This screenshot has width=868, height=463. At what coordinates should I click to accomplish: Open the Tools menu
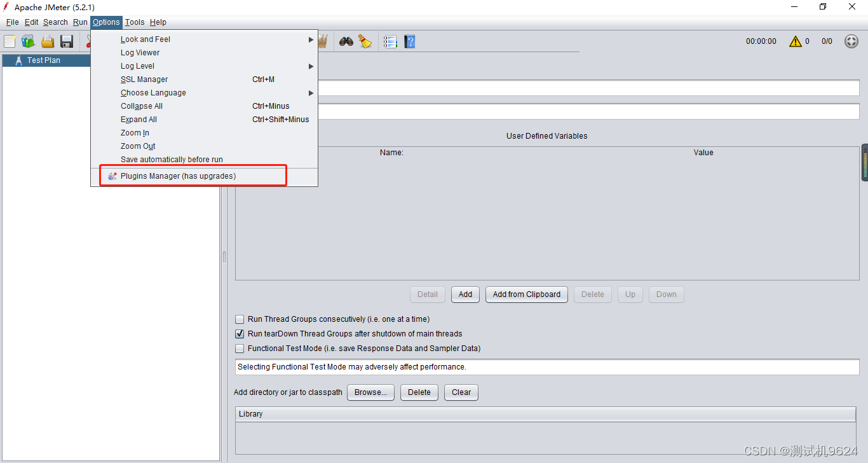pyautogui.click(x=135, y=22)
